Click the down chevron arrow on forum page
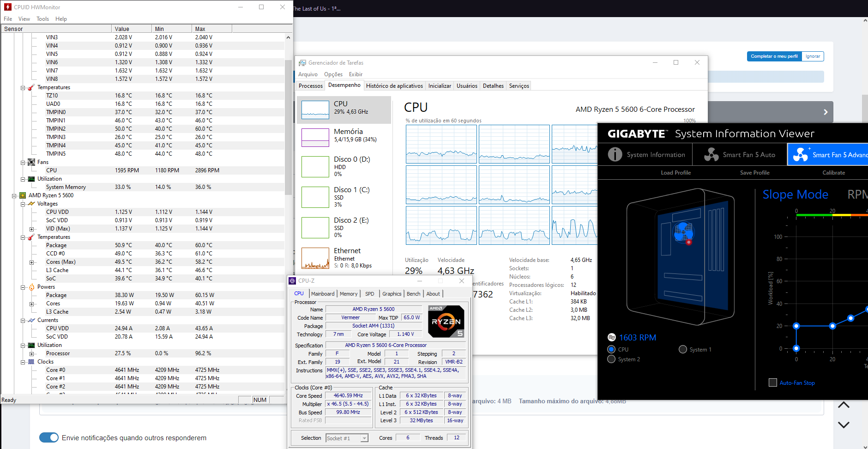This screenshot has height=449, width=868. point(844,425)
